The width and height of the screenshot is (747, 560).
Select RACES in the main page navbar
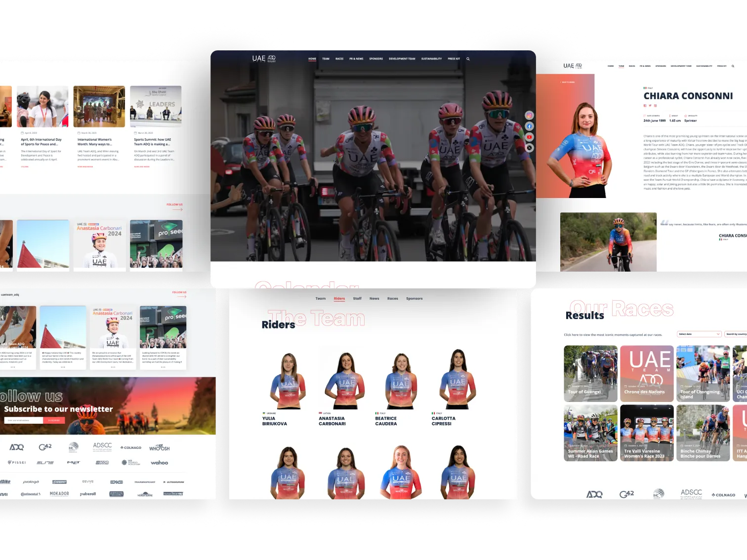coord(339,59)
